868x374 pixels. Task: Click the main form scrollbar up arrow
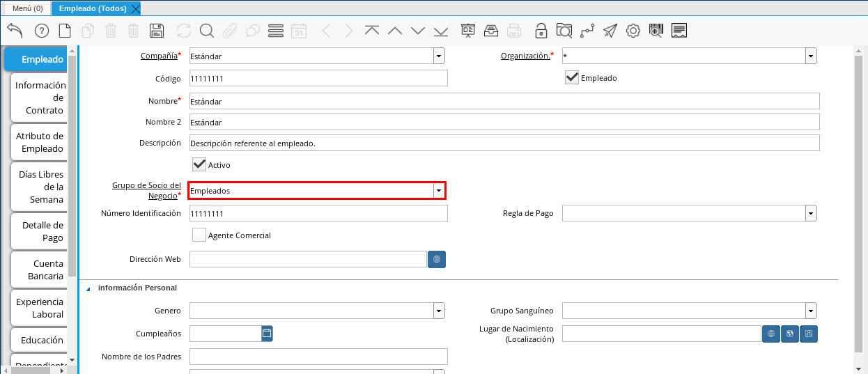(x=858, y=51)
